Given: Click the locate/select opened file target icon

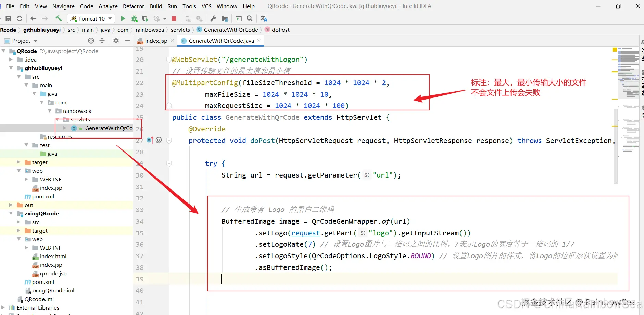Looking at the screenshot, I should tap(91, 41).
